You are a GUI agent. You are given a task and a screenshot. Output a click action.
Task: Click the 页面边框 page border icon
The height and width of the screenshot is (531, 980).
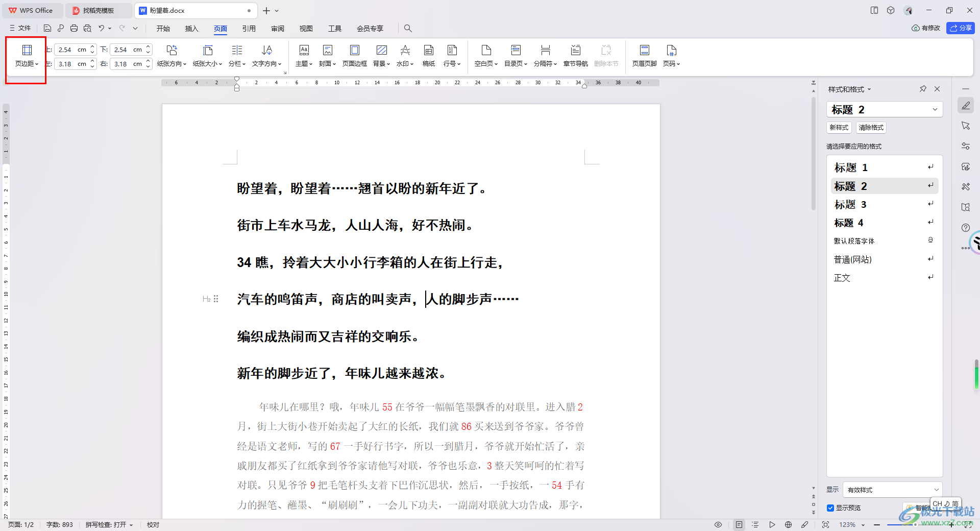[x=354, y=56]
